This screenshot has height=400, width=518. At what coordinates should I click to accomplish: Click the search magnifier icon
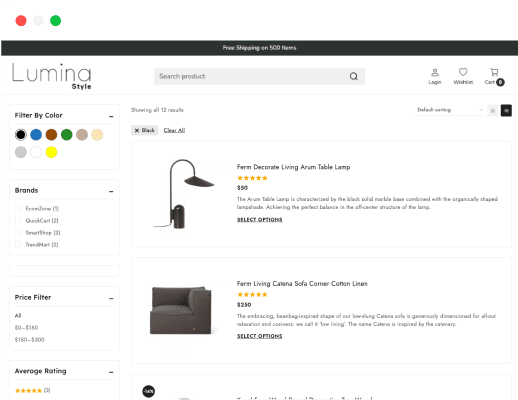(354, 76)
